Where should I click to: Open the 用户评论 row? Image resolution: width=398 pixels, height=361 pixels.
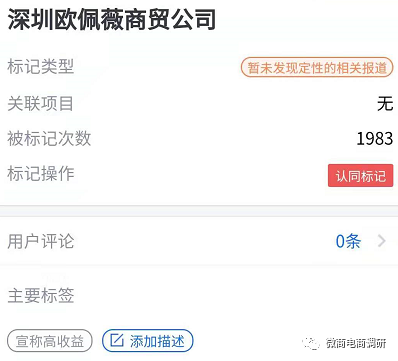tap(199, 241)
